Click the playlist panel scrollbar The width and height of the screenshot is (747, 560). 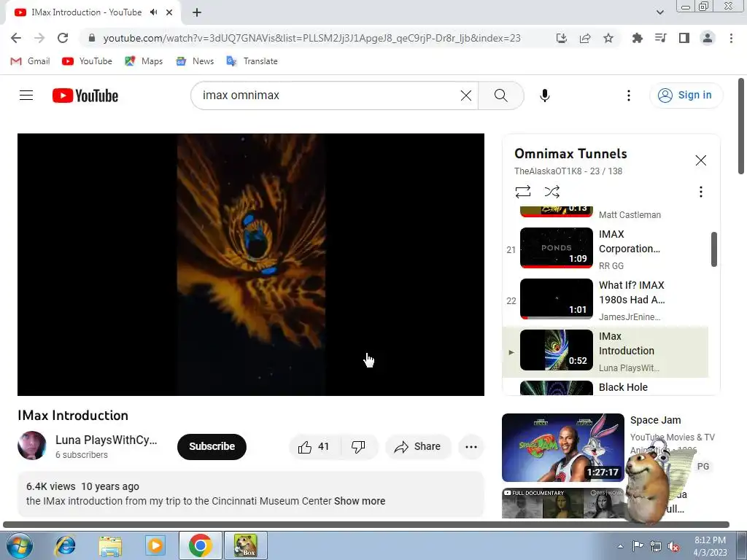point(713,249)
